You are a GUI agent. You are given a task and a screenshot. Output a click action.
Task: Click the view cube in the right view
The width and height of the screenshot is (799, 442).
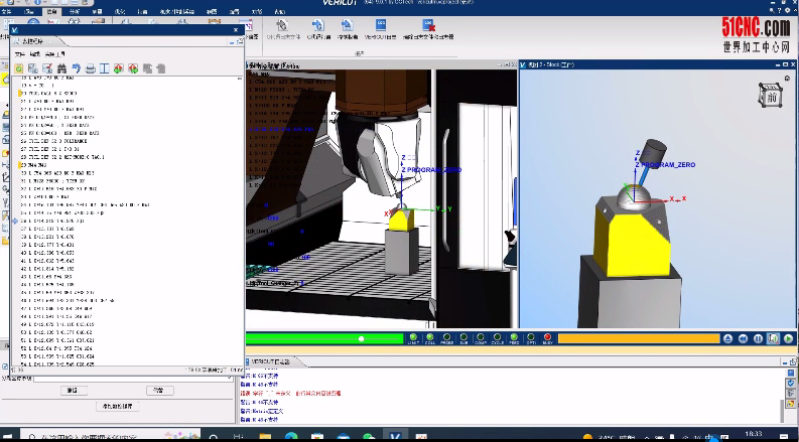coord(770,96)
